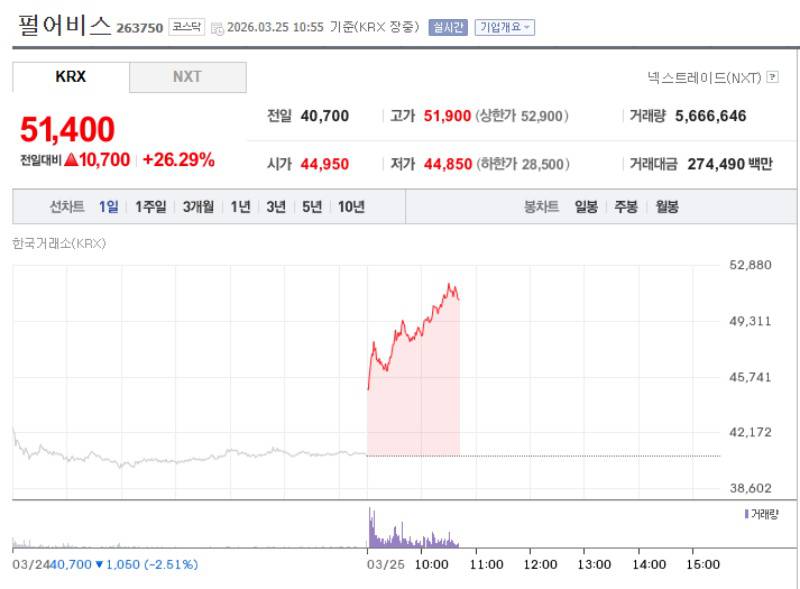Select the 1일 line chart period
800x589 pixels.
pyautogui.click(x=108, y=207)
